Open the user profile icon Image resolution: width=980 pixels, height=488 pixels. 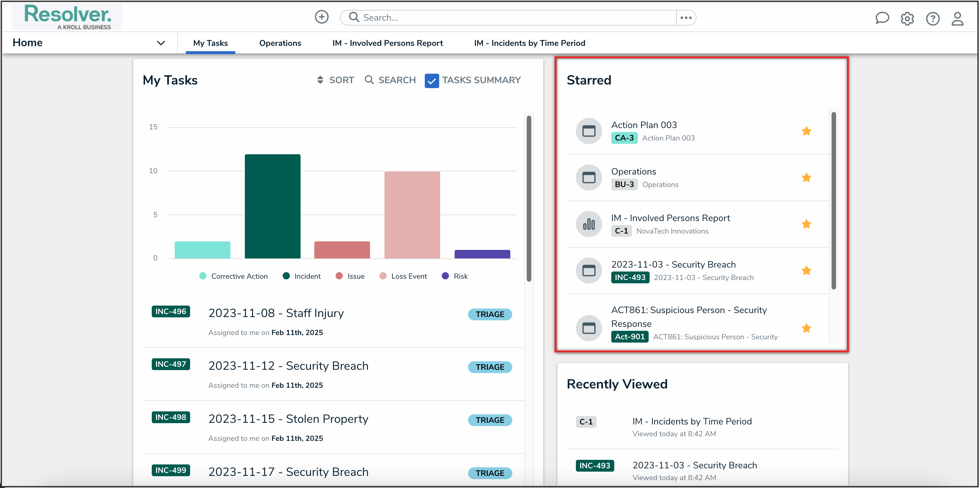click(x=958, y=18)
